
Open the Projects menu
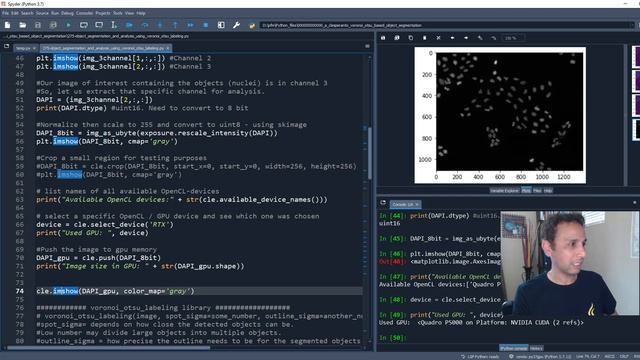pyautogui.click(x=102, y=13)
